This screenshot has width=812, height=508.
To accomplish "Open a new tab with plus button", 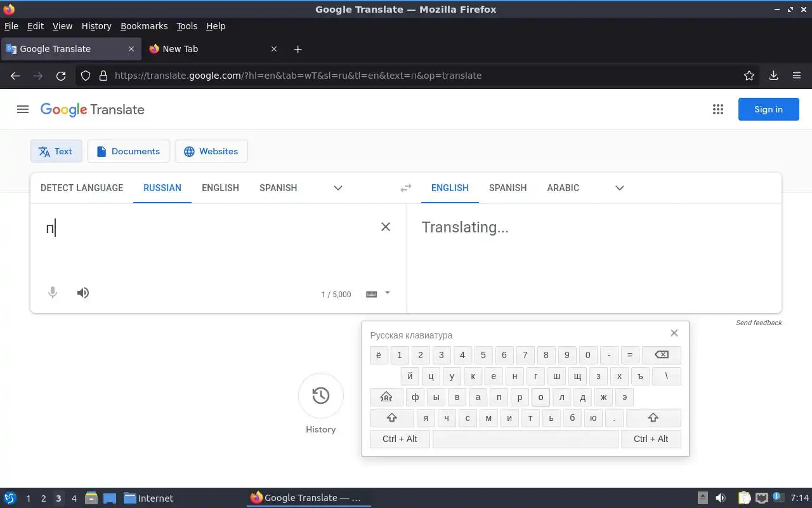I will 298,49.
